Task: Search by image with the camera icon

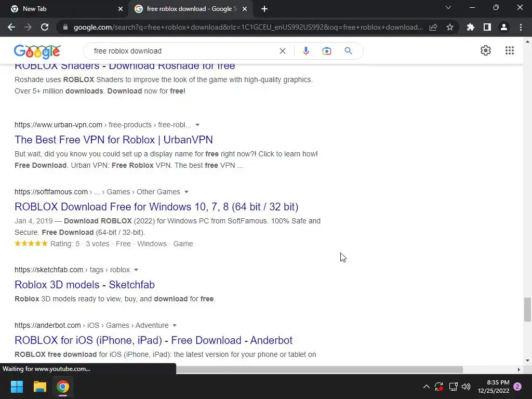Action: [326, 51]
